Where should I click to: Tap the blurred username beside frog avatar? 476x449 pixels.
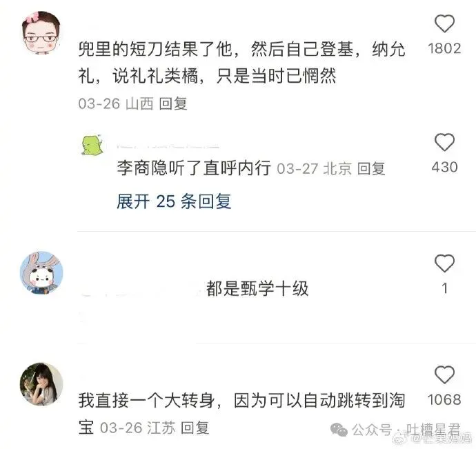click(168, 146)
